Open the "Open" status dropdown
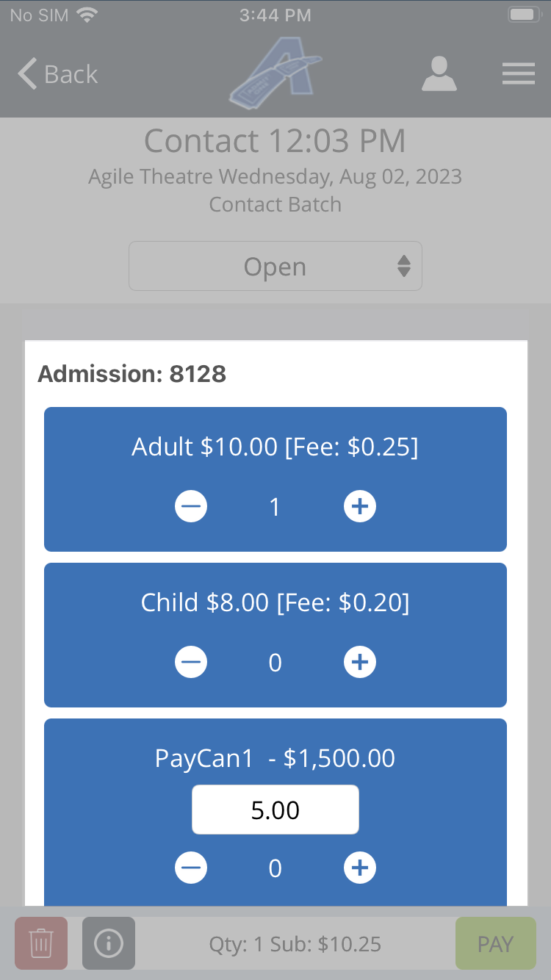This screenshot has height=980, width=551. pos(275,267)
